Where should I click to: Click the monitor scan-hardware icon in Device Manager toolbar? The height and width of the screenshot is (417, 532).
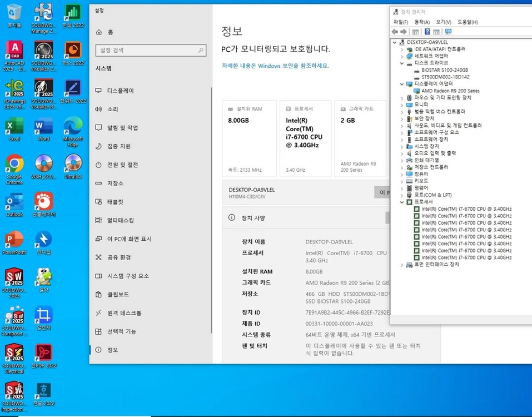click(x=448, y=32)
